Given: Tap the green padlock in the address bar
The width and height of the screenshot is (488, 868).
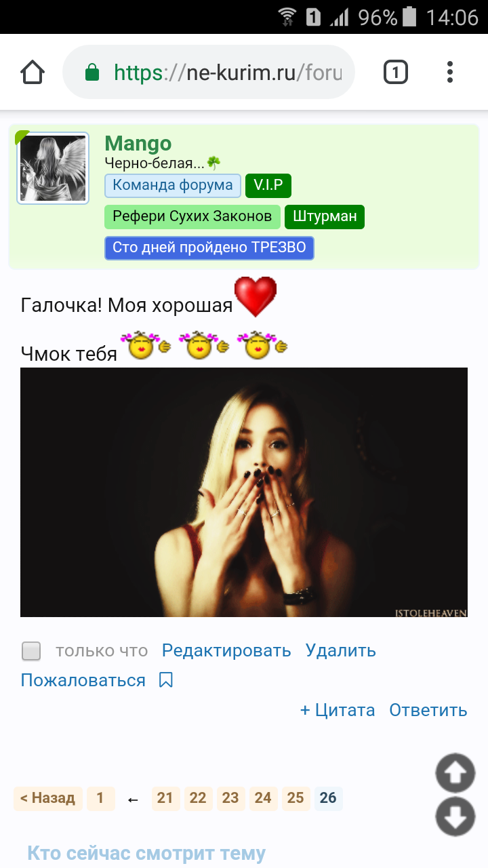Looking at the screenshot, I should (92, 73).
